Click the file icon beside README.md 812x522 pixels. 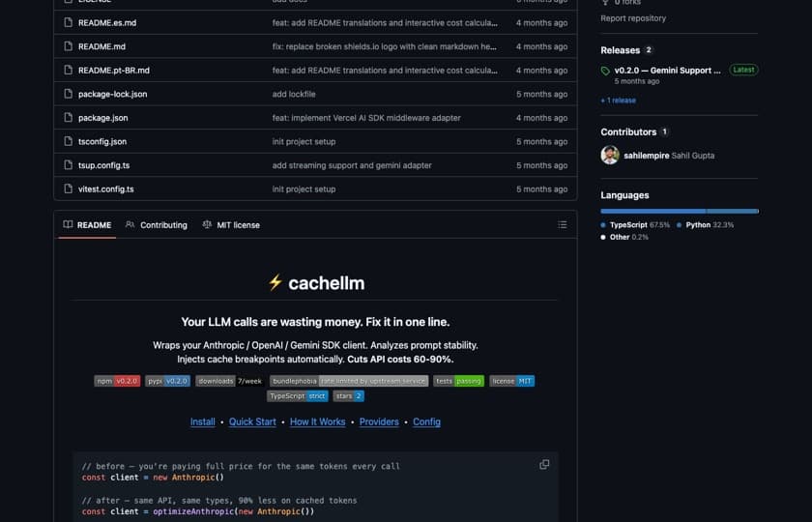coord(68,46)
